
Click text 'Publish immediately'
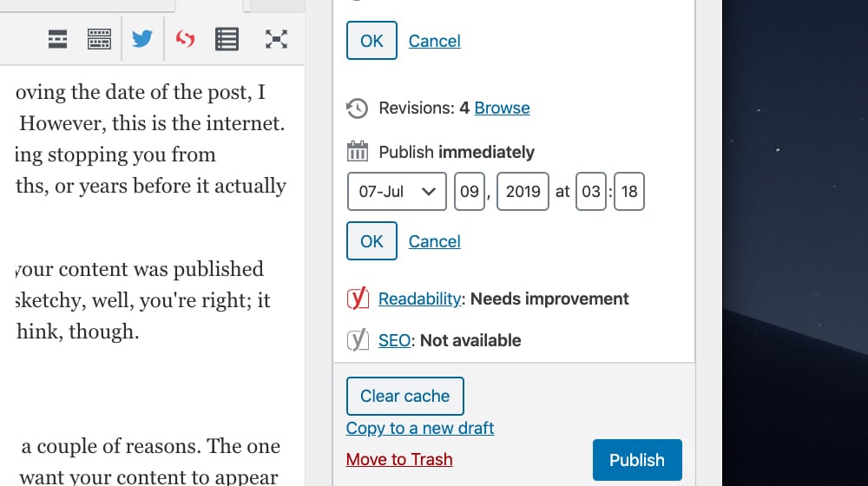click(x=457, y=152)
